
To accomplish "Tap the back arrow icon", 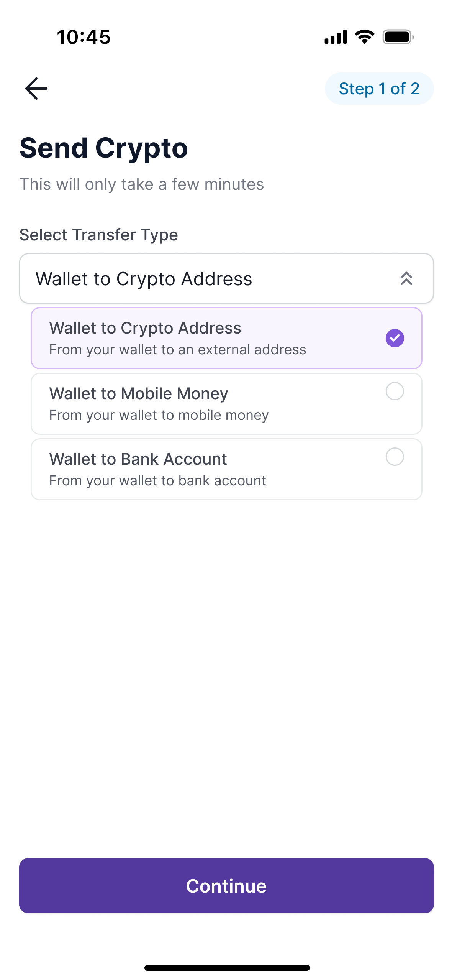I will [x=36, y=89].
